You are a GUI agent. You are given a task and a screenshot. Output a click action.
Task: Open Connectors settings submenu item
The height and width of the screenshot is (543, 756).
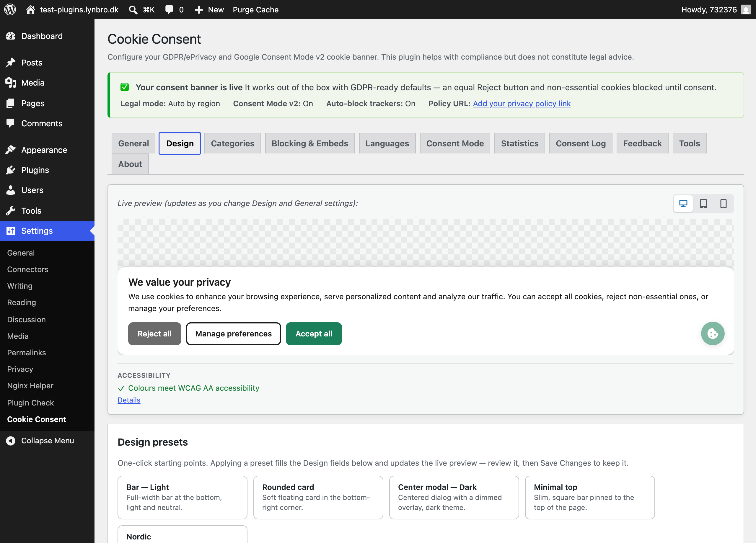click(x=28, y=269)
